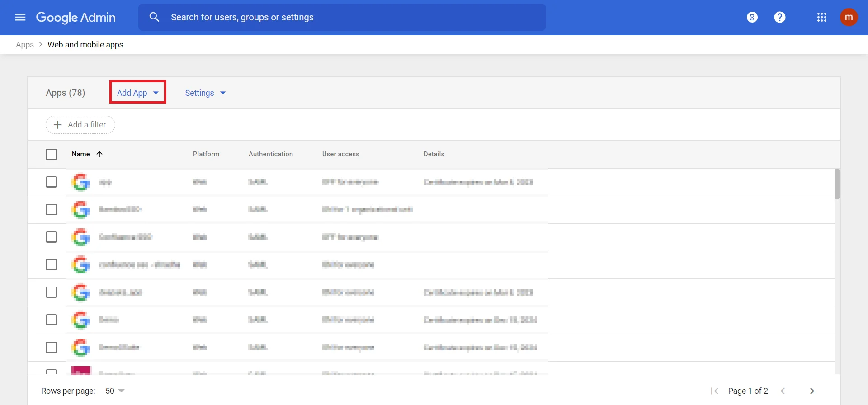Image resolution: width=868 pixels, height=405 pixels.
Task: Select the first app row checkbox
Action: pyautogui.click(x=52, y=182)
